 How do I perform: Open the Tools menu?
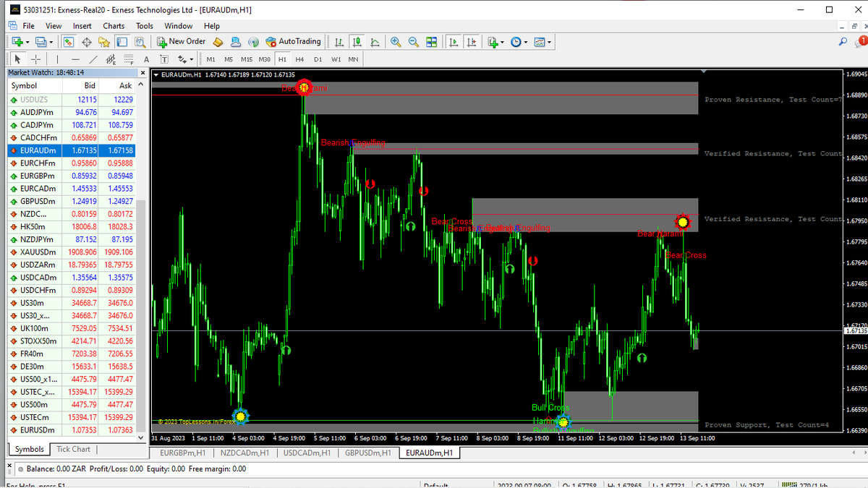(145, 25)
